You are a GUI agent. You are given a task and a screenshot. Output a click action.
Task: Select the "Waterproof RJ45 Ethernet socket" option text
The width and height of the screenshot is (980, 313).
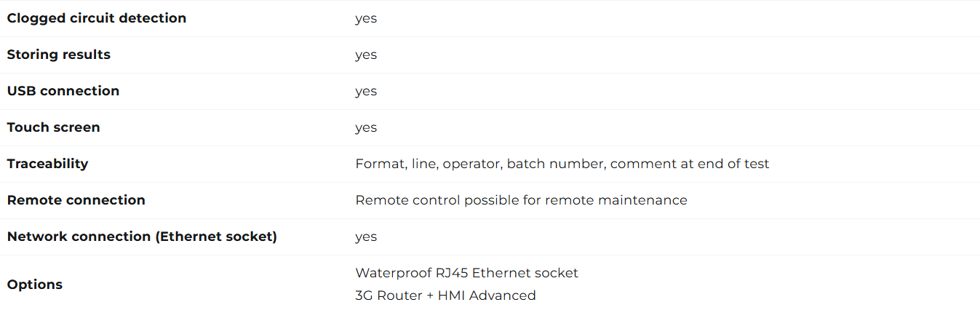(x=467, y=273)
